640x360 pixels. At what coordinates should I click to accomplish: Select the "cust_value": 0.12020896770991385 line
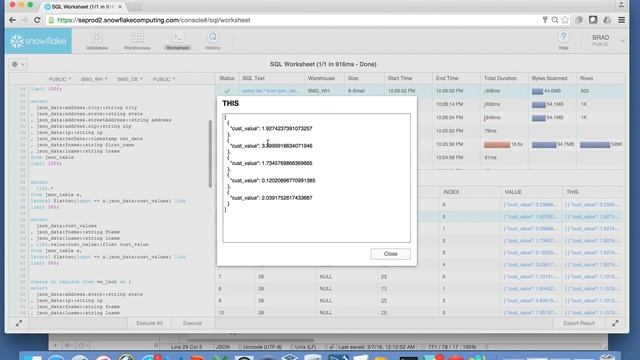(273, 180)
